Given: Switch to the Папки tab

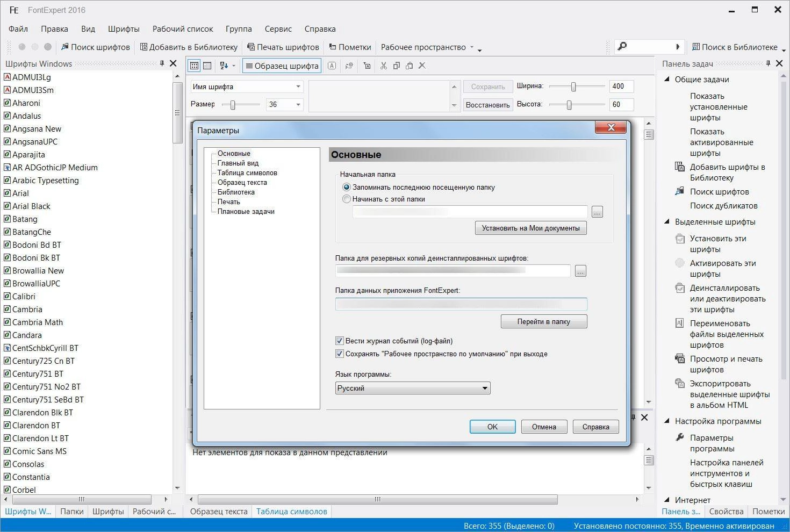Looking at the screenshot, I should (72, 511).
